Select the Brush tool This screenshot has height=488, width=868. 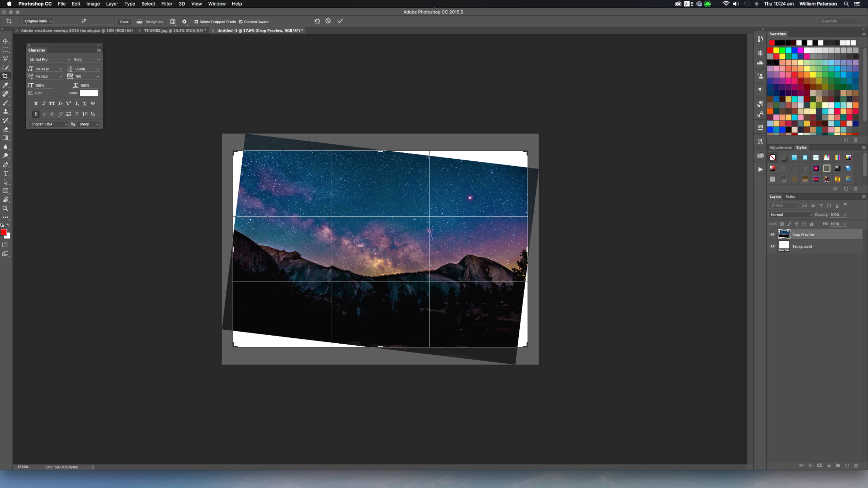[x=6, y=103]
